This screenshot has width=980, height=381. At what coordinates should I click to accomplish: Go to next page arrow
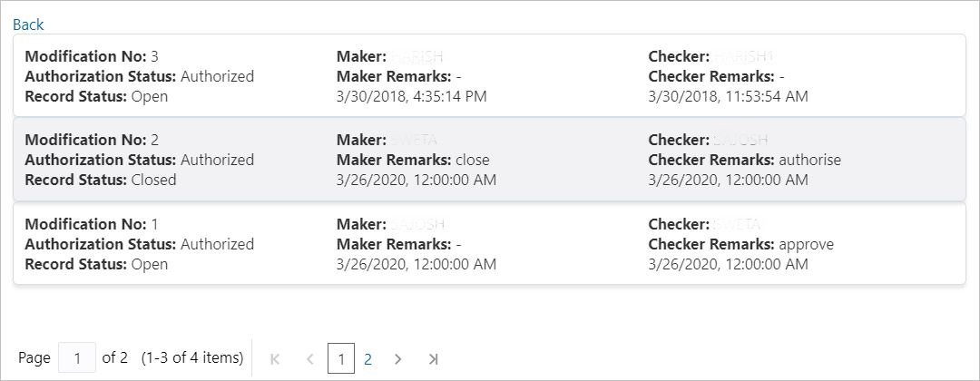pos(397,359)
